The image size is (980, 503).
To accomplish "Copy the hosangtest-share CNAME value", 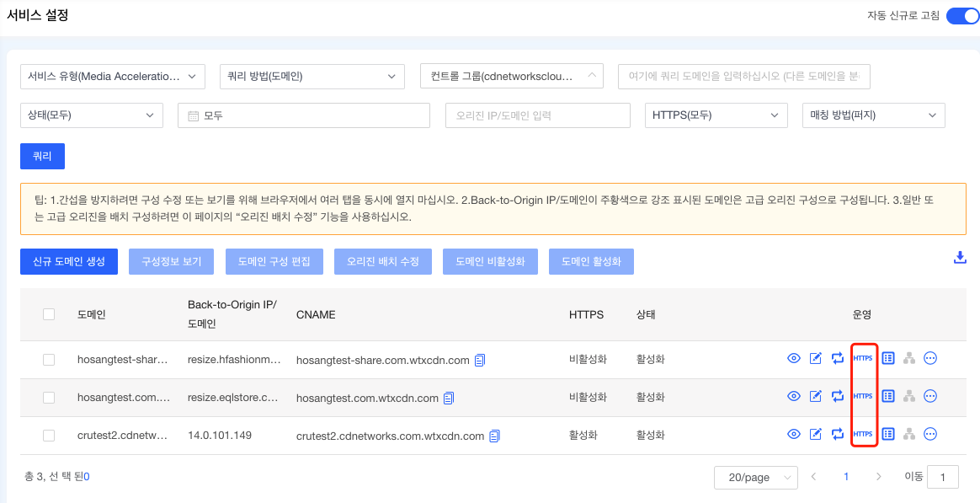I will [479, 358].
